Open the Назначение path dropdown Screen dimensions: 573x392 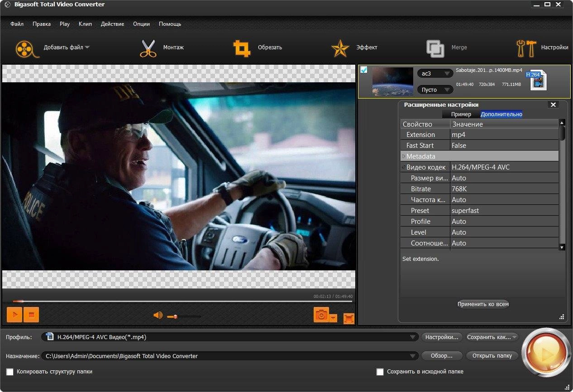pyautogui.click(x=413, y=356)
